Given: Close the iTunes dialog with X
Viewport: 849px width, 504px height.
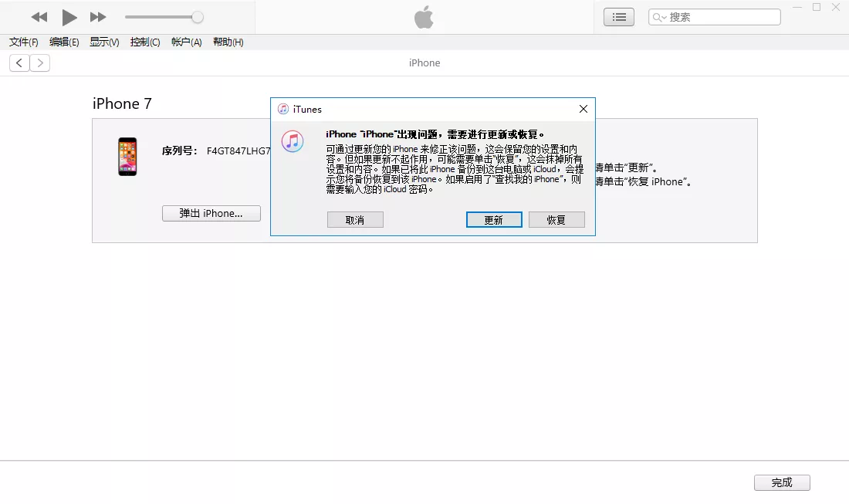Looking at the screenshot, I should [583, 110].
